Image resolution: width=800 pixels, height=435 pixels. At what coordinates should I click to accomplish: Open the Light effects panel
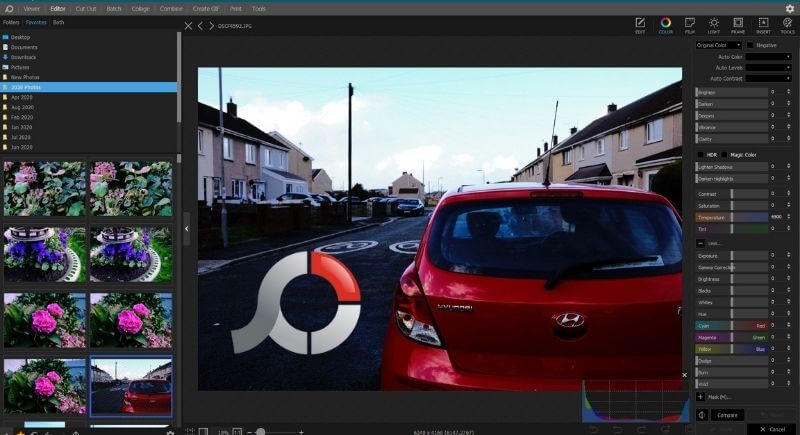pos(714,23)
